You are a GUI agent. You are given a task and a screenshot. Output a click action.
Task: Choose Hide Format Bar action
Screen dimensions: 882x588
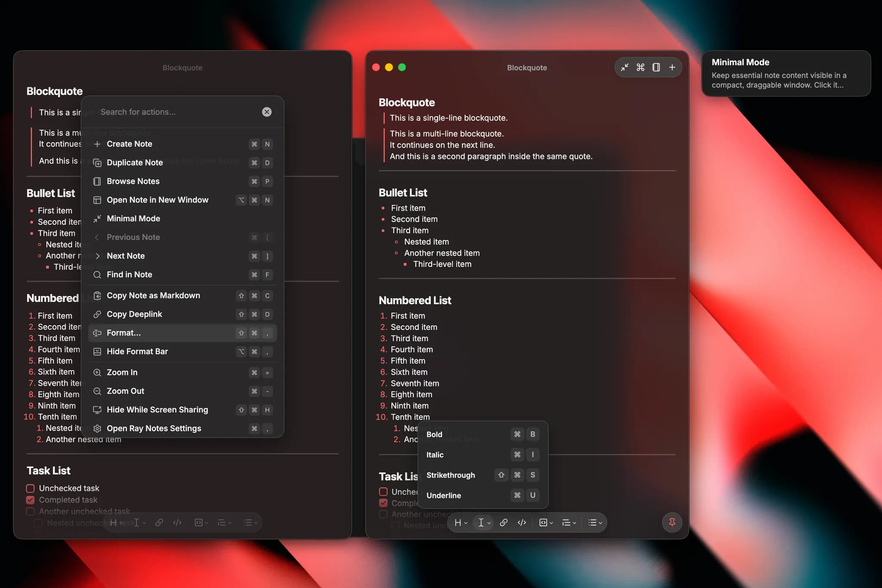click(x=183, y=352)
